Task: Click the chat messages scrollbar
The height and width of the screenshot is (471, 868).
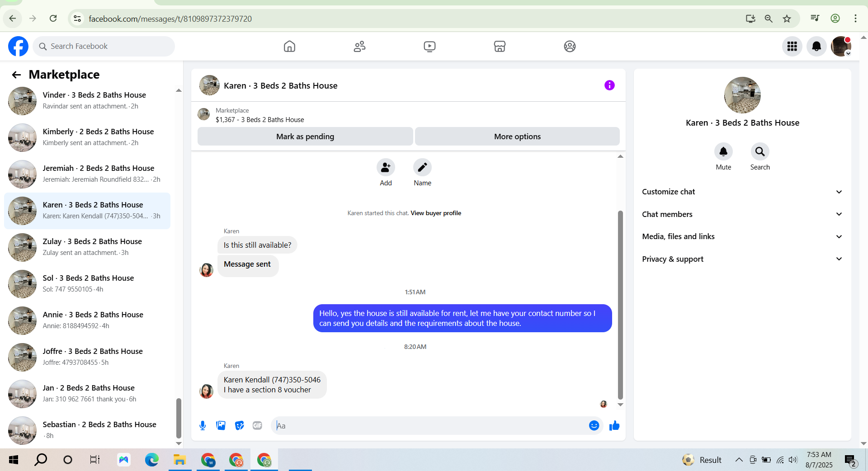Action: pyautogui.click(x=620, y=305)
